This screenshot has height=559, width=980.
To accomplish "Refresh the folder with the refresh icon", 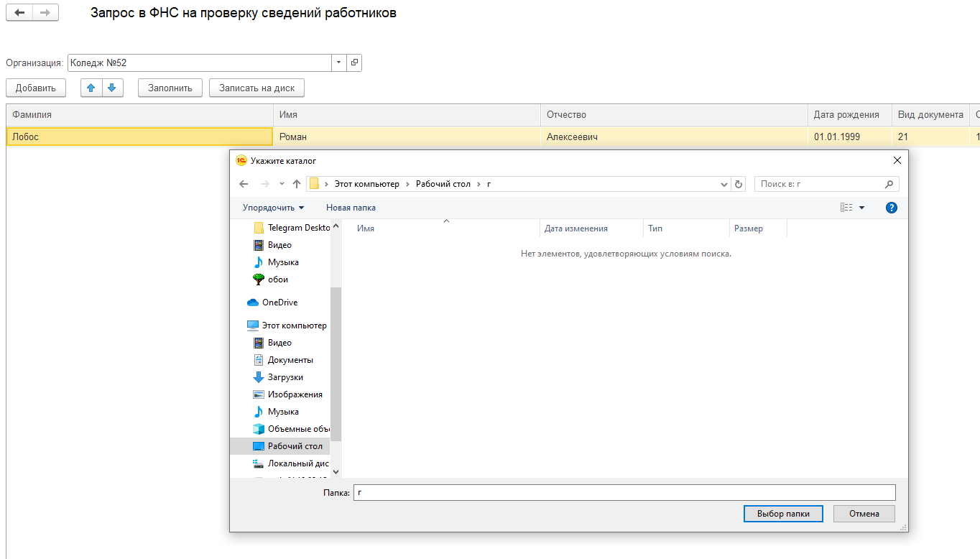I will 739,184.
